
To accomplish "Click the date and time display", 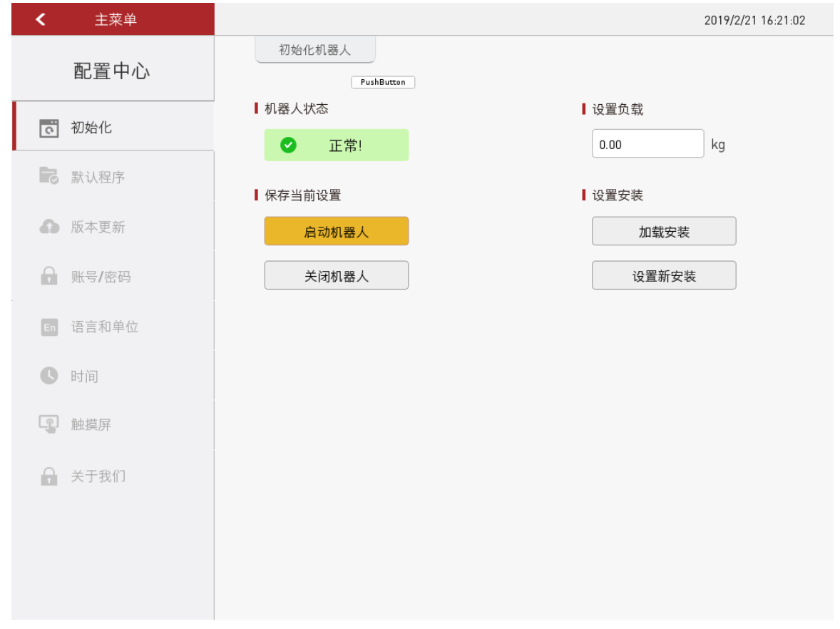I will click(754, 21).
